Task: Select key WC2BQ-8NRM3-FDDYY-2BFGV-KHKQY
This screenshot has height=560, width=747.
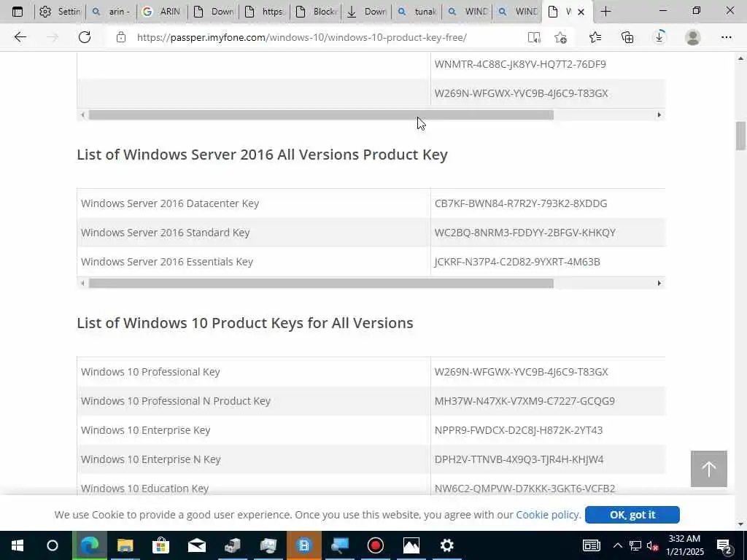Action: tap(525, 233)
